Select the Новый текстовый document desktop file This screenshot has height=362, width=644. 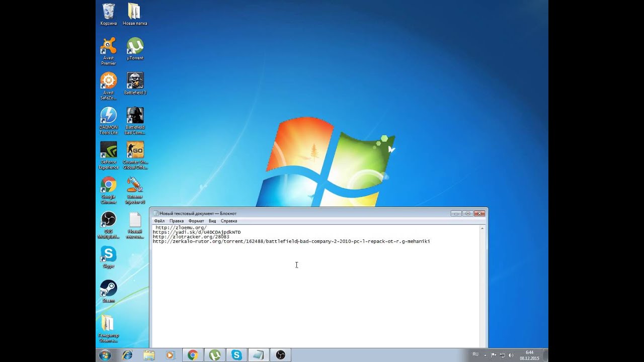click(135, 225)
